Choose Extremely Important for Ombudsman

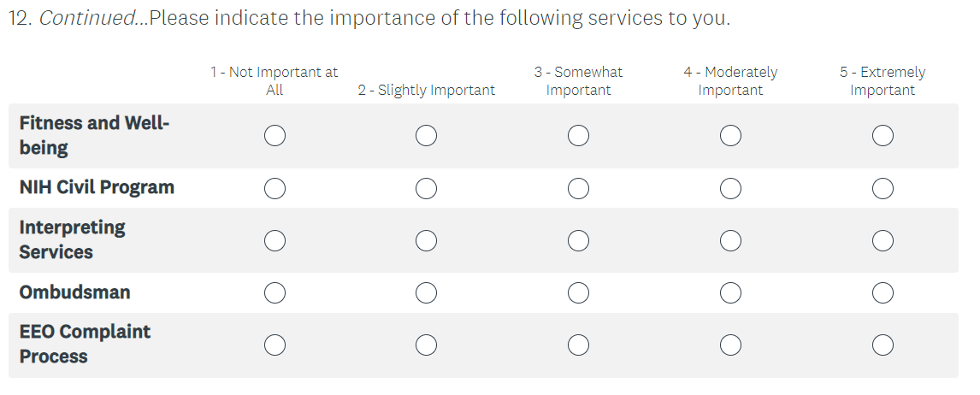(x=883, y=292)
